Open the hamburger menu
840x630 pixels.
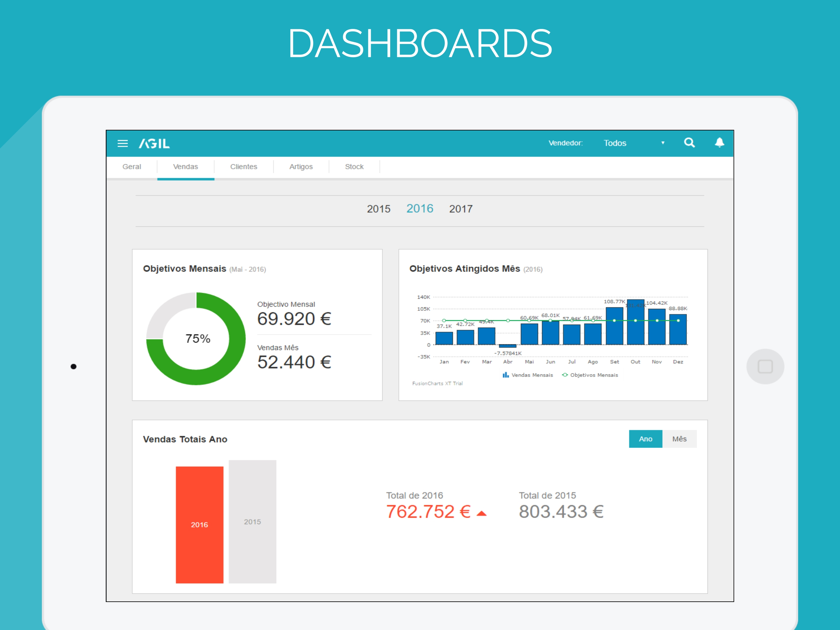[x=122, y=143]
